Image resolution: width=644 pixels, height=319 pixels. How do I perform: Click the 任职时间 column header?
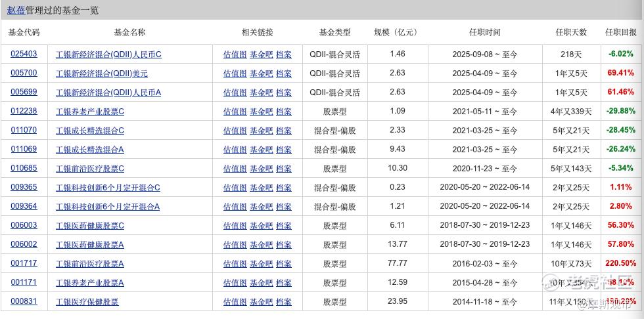(485, 32)
